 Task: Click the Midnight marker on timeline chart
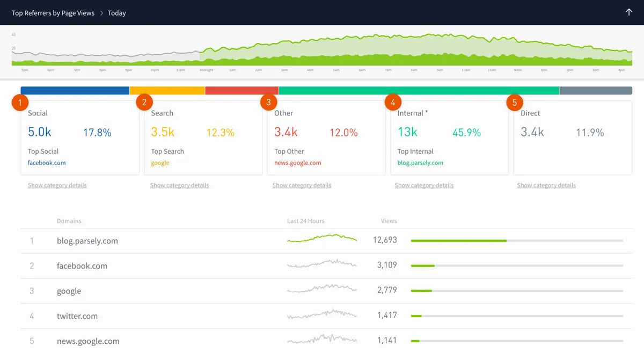coord(207,70)
